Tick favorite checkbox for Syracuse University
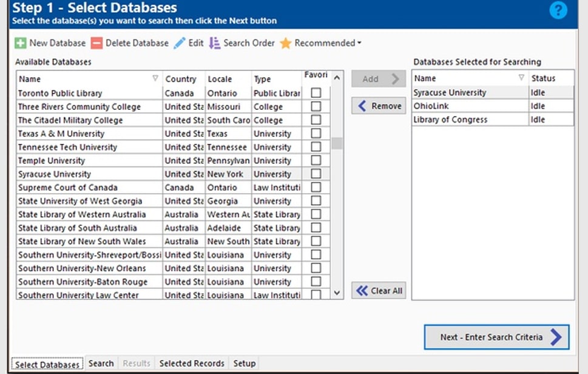The image size is (588, 374). (x=316, y=174)
